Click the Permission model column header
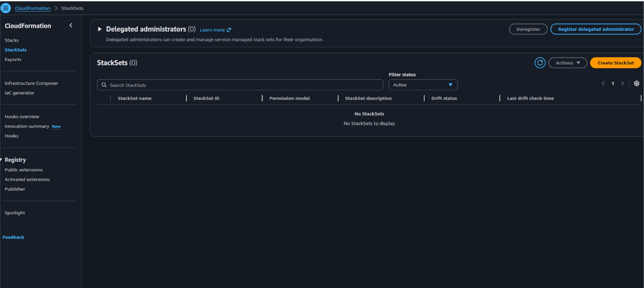Viewport: 644px width, 288px height. 290,98
